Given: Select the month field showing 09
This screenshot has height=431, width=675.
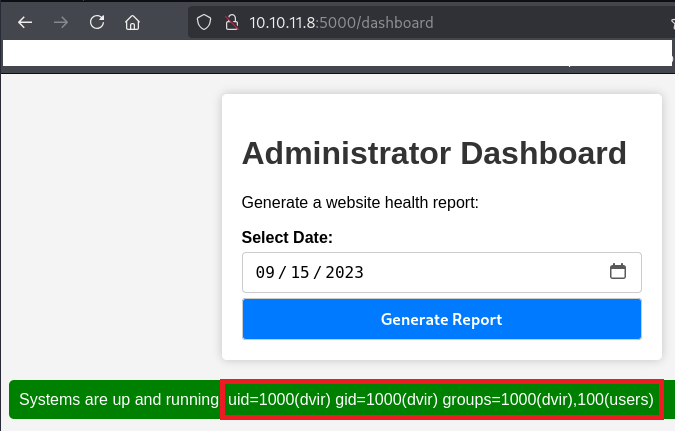Looking at the screenshot, I should pos(265,272).
